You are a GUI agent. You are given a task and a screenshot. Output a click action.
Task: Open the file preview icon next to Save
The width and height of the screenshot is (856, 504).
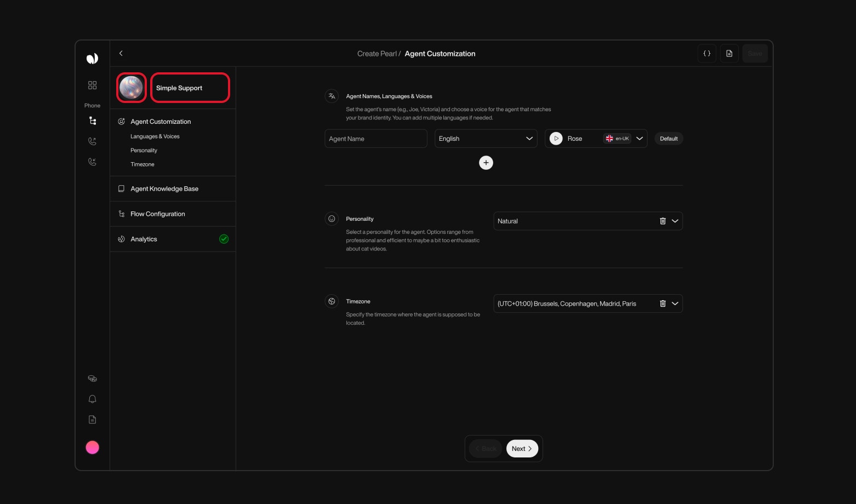click(729, 53)
